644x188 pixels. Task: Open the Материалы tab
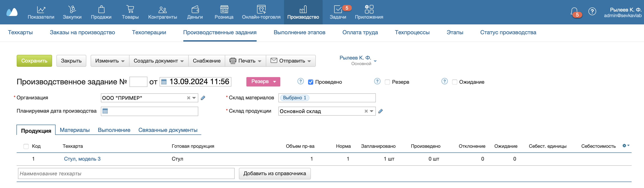coord(75,130)
